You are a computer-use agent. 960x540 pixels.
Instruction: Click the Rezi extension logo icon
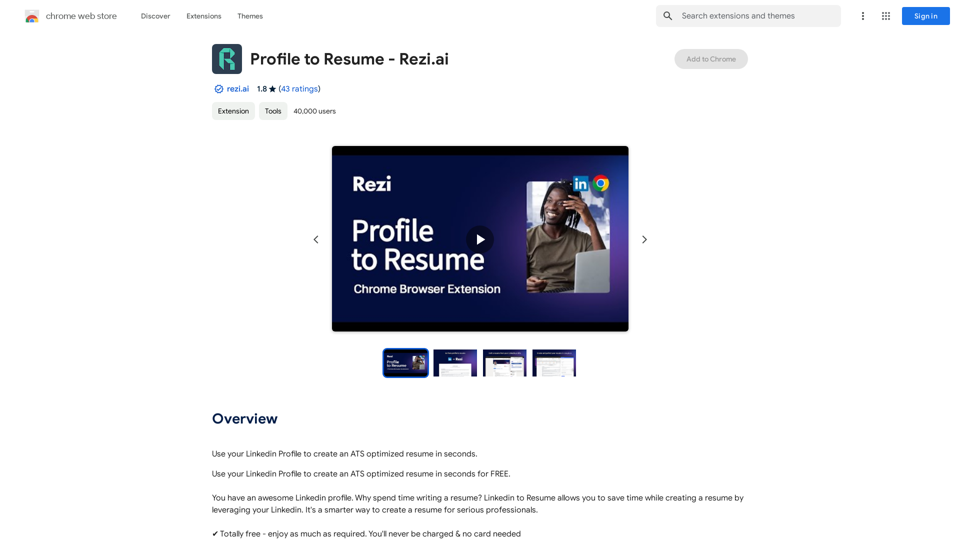pyautogui.click(x=227, y=59)
